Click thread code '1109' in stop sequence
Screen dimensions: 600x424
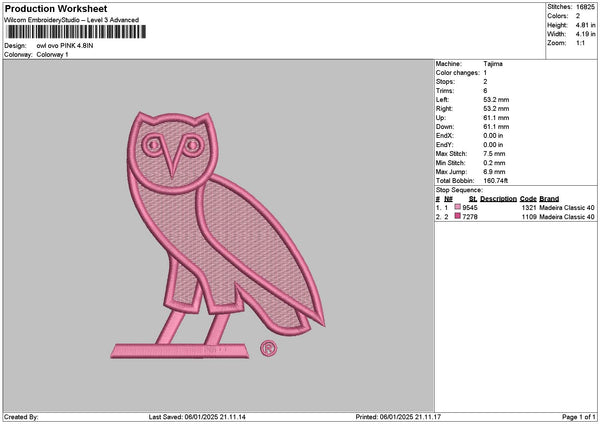(x=529, y=217)
